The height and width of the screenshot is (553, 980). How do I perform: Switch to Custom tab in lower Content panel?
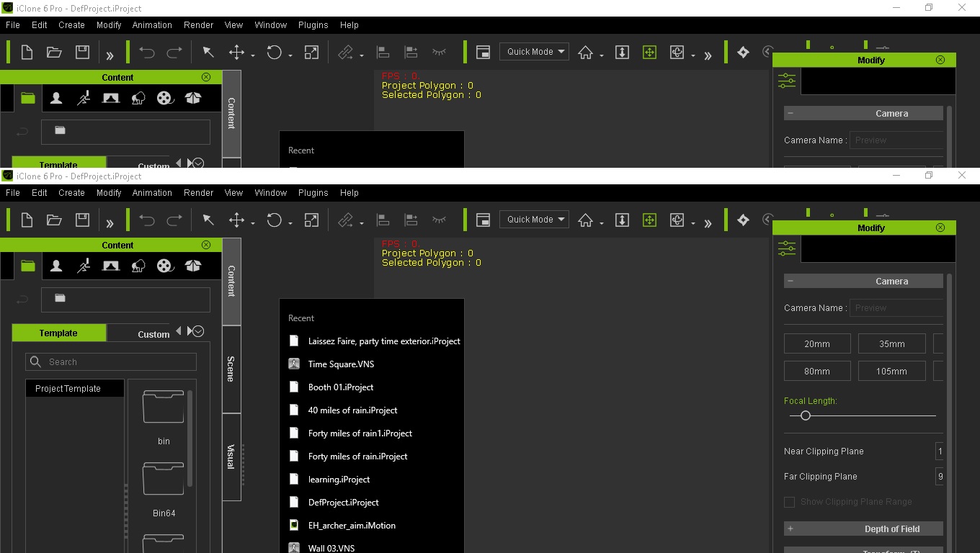point(153,334)
